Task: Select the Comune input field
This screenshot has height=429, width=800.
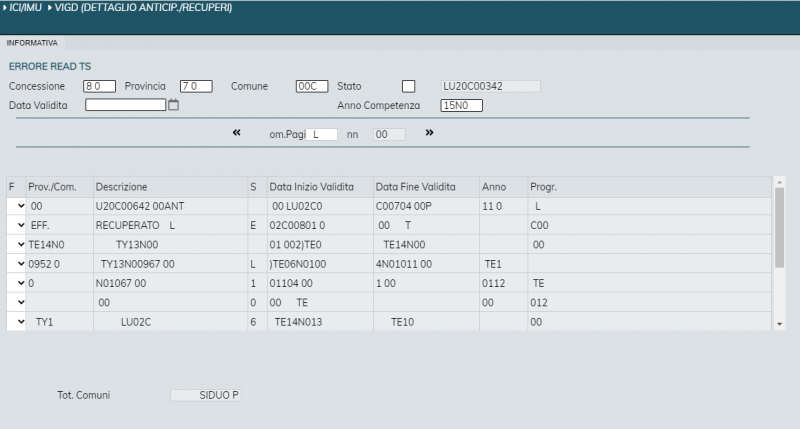Action: pyautogui.click(x=311, y=86)
